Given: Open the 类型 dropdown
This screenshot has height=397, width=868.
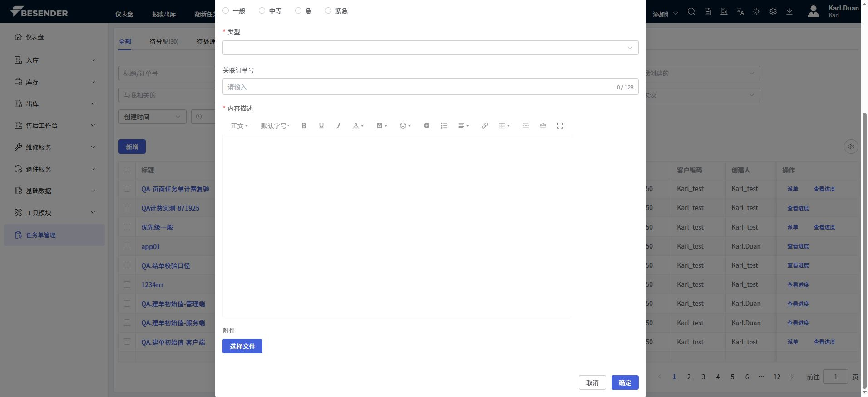Looking at the screenshot, I should pyautogui.click(x=430, y=48).
